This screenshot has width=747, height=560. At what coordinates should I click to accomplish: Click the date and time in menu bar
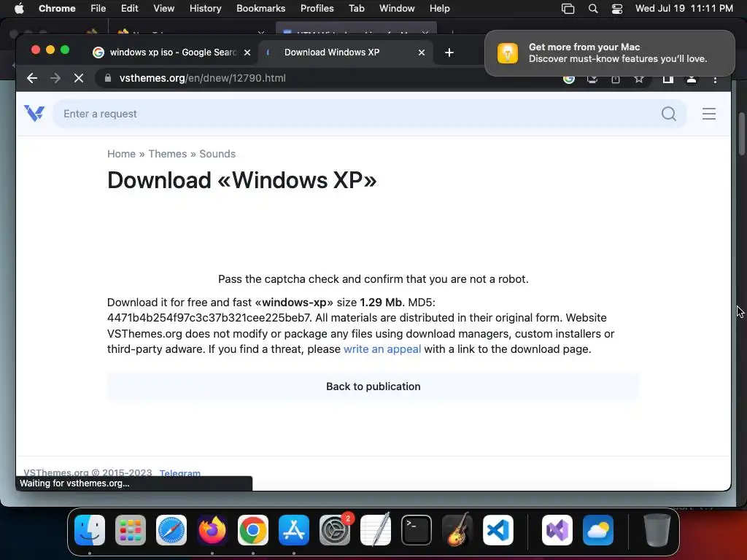(684, 9)
